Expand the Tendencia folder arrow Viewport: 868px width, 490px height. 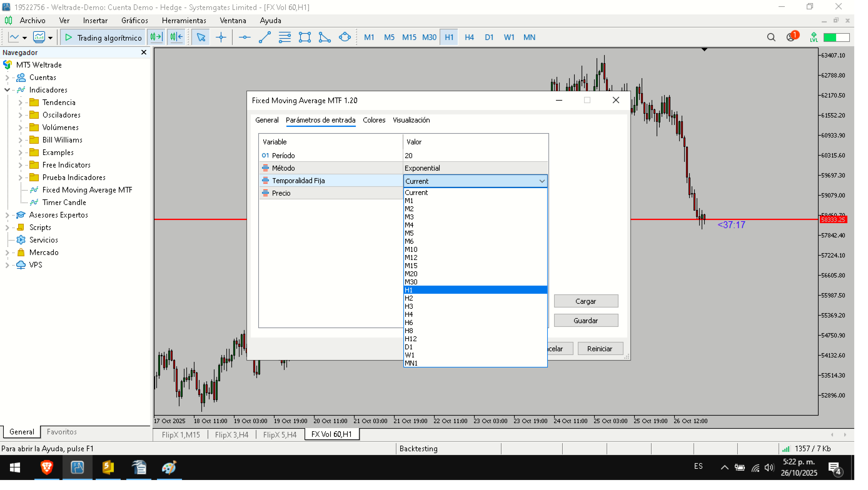21,102
